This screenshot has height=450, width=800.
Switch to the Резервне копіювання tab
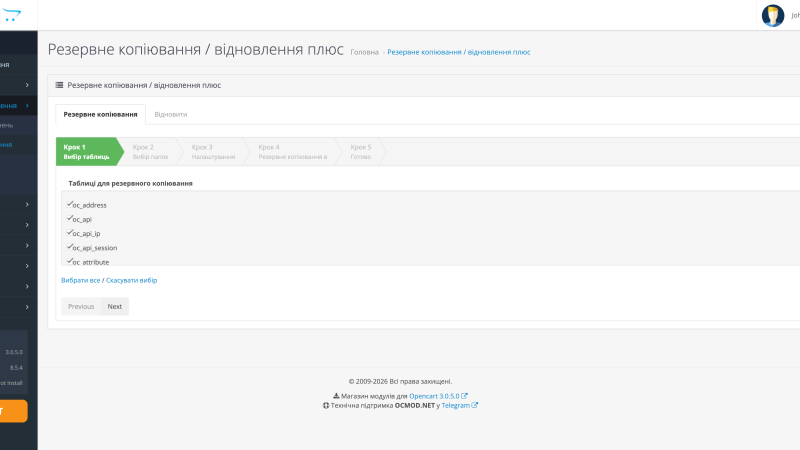[x=101, y=114]
